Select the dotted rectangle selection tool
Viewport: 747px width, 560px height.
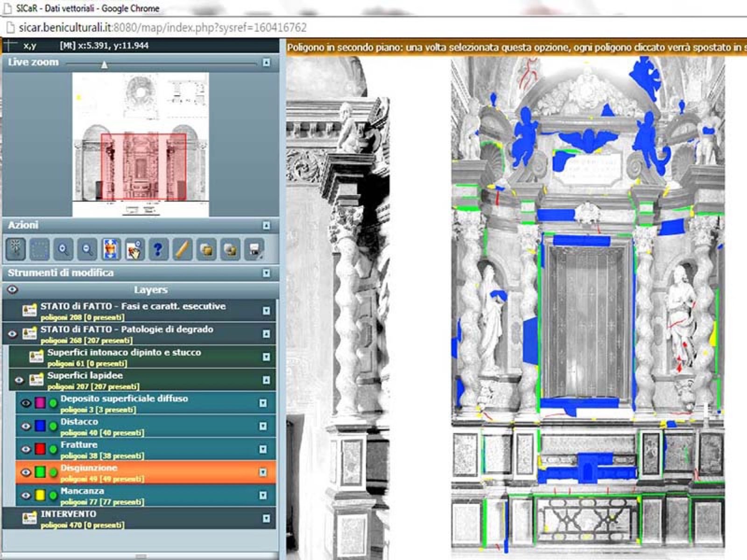40,249
